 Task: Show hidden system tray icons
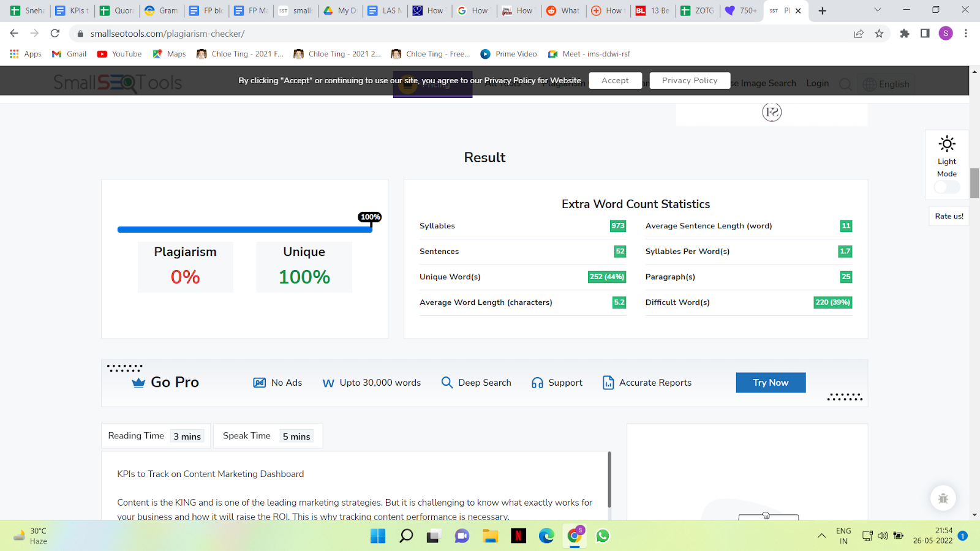[x=821, y=536]
